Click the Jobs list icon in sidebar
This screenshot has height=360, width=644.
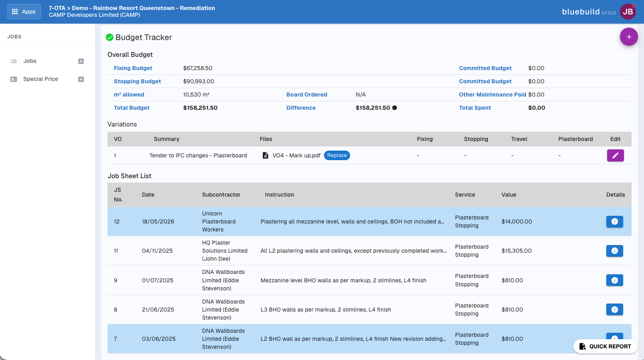point(14,61)
